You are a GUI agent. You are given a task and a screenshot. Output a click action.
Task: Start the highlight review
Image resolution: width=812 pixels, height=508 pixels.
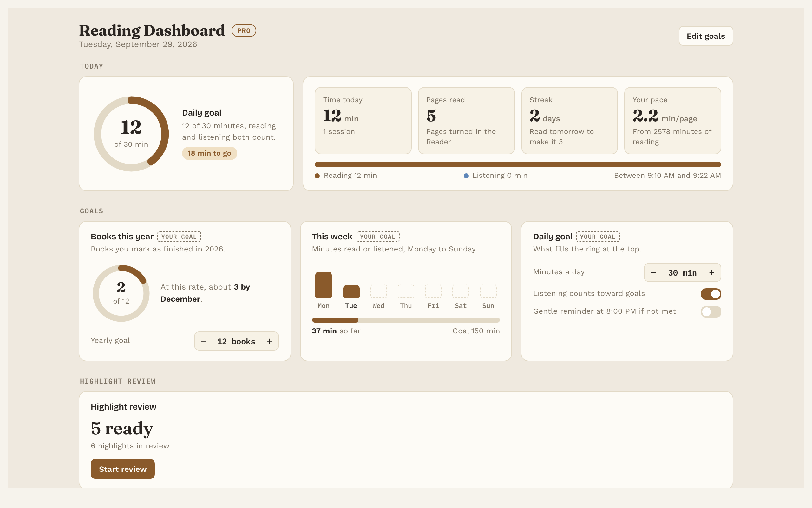coord(122,469)
